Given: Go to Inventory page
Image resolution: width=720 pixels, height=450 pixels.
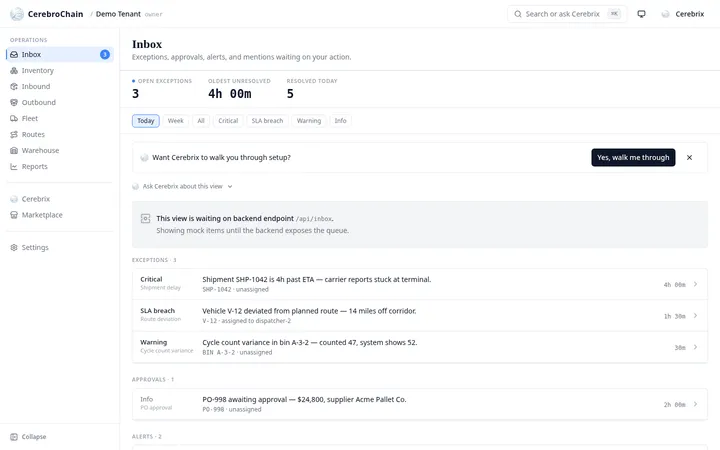Looking at the screenshot, I should coord(60,70).
